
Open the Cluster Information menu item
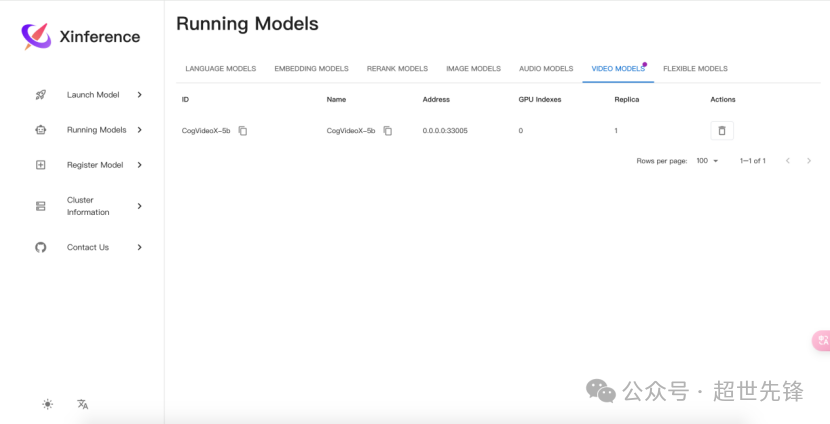click(x=89, y=206)
